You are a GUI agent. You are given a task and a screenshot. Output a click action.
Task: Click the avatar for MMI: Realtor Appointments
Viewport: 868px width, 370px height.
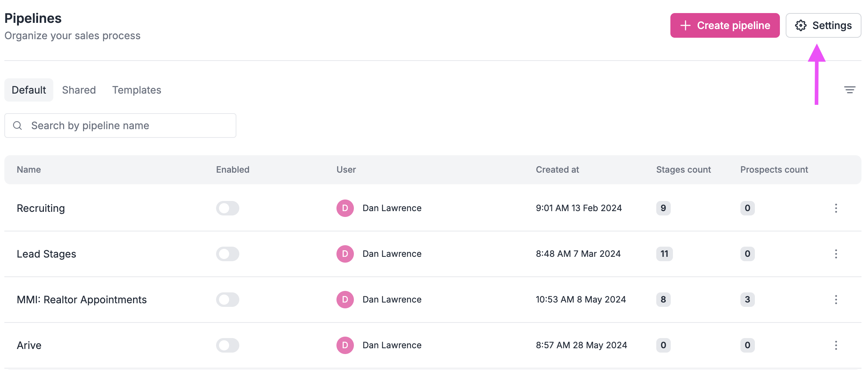click(344, 300)
